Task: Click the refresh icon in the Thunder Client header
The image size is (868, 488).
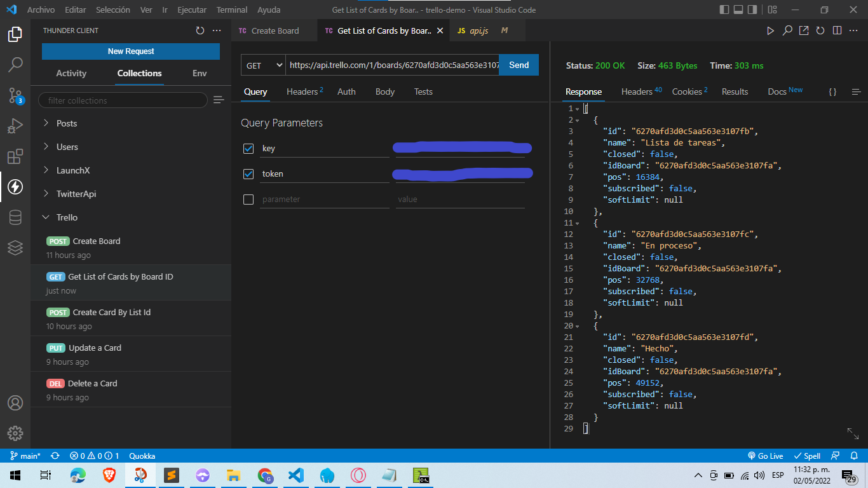Action: coord(200,30)
